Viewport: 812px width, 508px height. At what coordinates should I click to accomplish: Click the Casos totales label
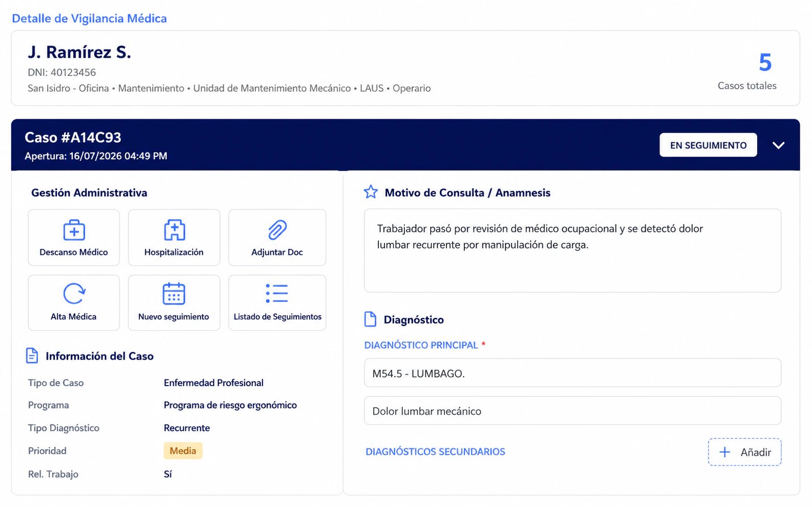(x=747, y=86)
